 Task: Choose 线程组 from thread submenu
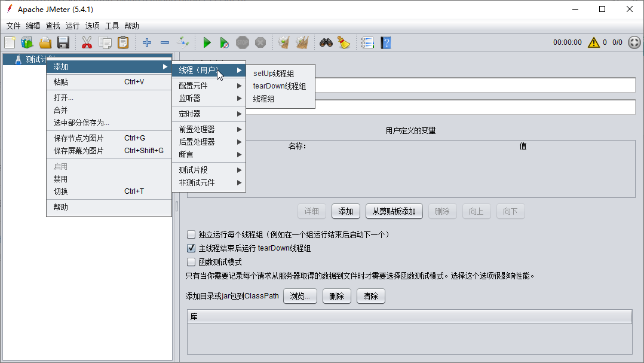[x=281, y=99]
